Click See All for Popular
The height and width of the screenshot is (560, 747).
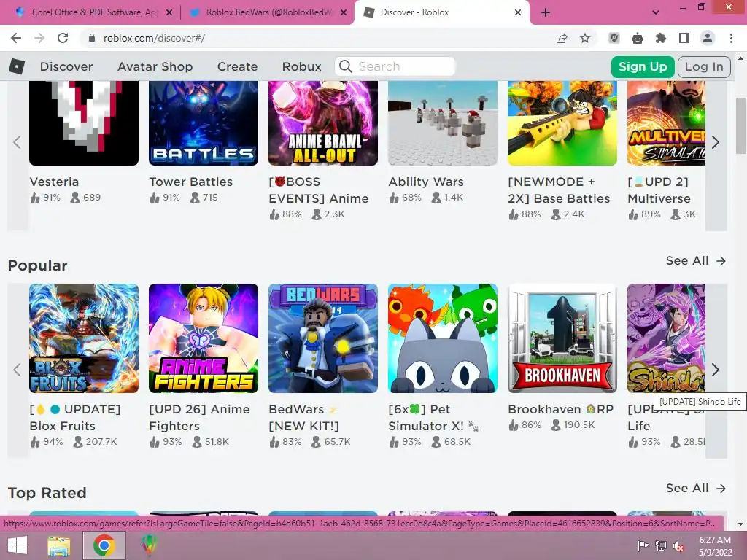(x=695, y=260)
